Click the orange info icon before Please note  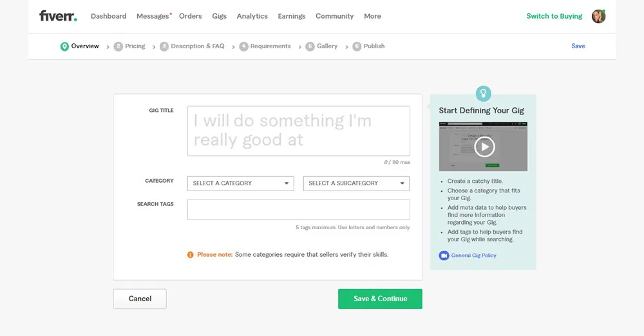[190, 255]
